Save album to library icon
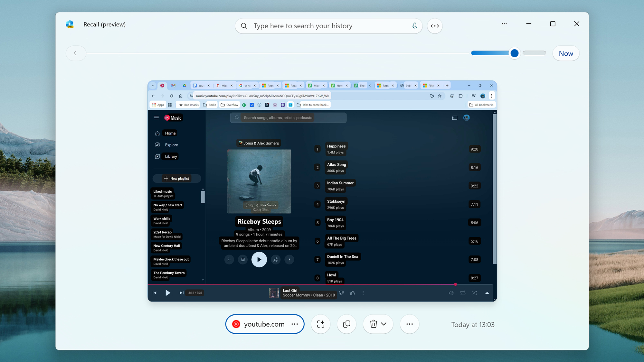Viewport: 644px width, 362px height. [x=243, y=260]
